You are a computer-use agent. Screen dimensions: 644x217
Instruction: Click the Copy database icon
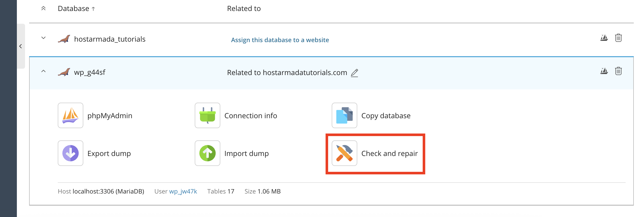344,115
